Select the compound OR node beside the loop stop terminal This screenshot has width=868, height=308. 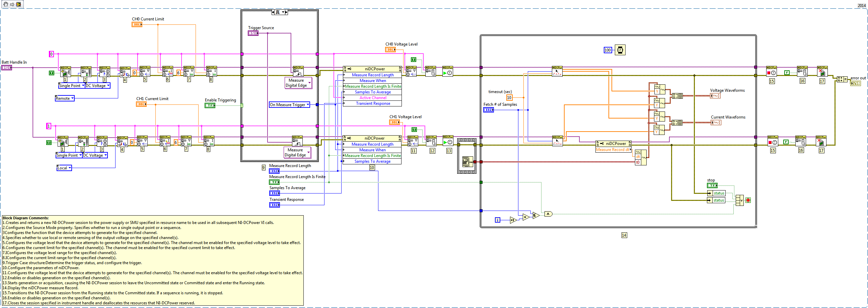click(739, 200)
